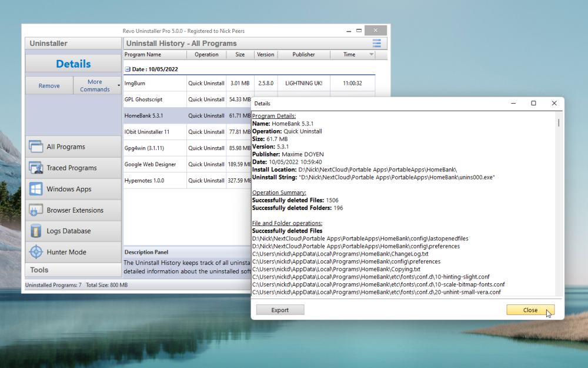
Task: Expand the Tools section
Action: (x=39, y=270)
